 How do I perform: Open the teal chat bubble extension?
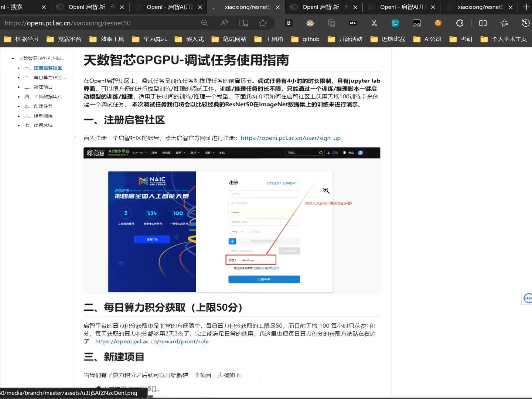point(395,23)
